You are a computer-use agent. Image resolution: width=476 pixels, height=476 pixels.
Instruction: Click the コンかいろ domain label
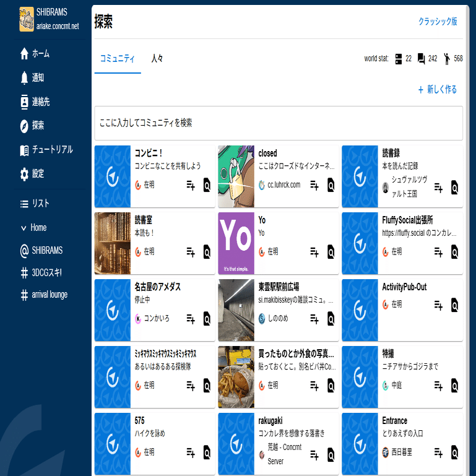(157, 318)
